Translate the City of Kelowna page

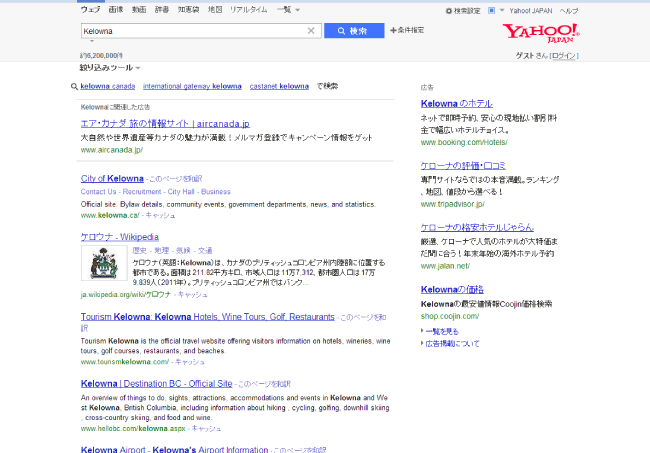click(x=175, y=179)
